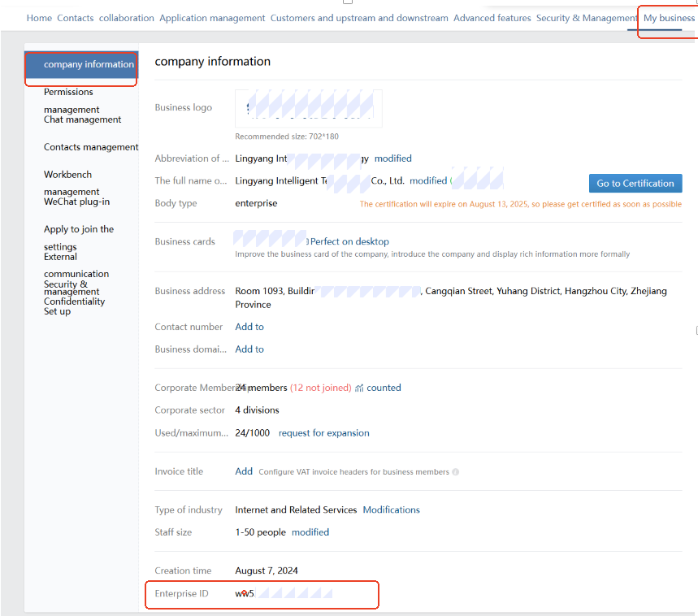The width and height of the screenshot is (698, 616).
Task: Open the Perfect on desktop link
Action: pos(349,241)
